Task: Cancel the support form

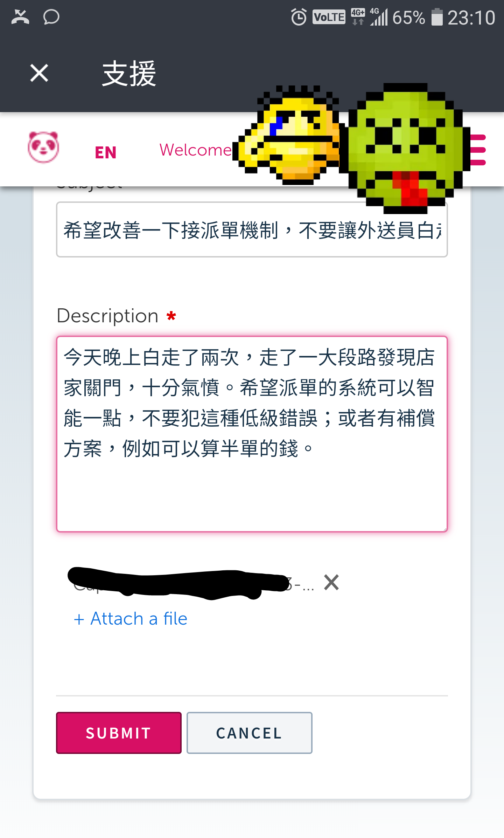Action: coord(249,733)
